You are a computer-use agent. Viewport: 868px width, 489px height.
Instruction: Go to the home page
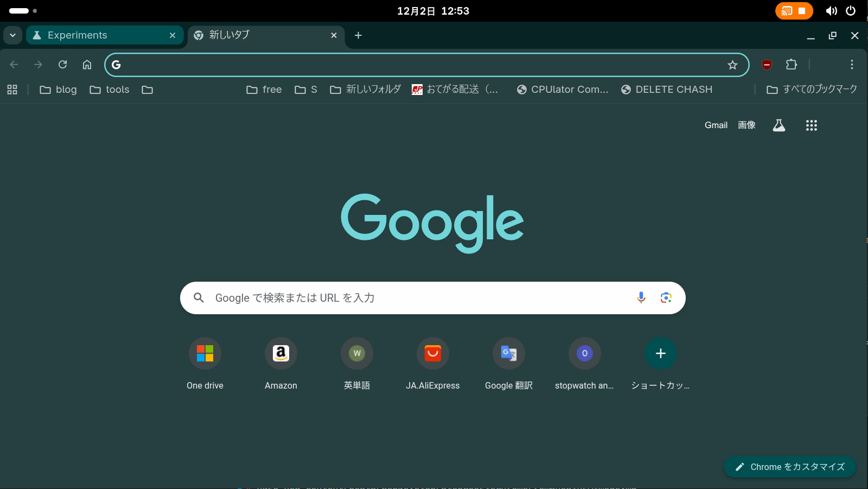(x=87, y=65)
